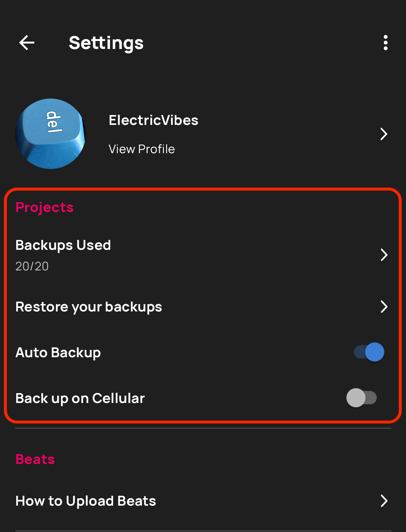Open the three-dot overflow menu
This screenshot has height=532, width=406.
tap(385, 43)
